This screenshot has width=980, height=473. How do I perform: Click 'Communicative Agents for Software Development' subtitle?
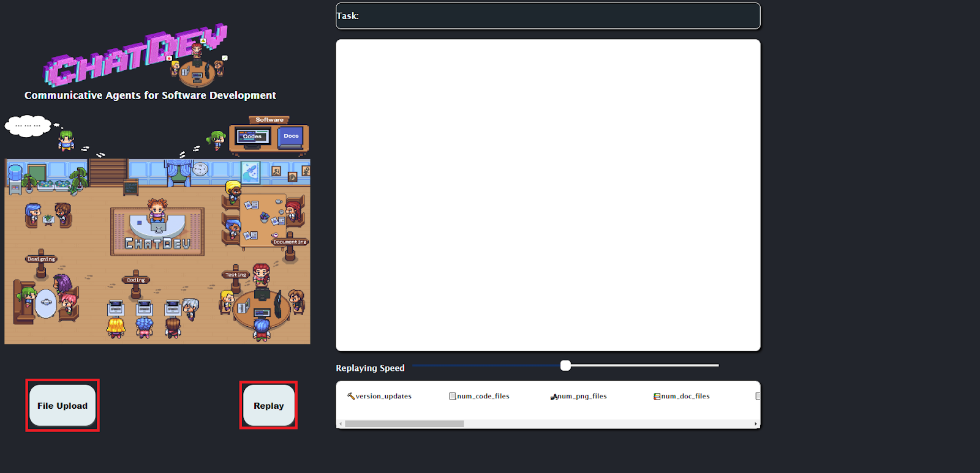(x=150, y=95)
